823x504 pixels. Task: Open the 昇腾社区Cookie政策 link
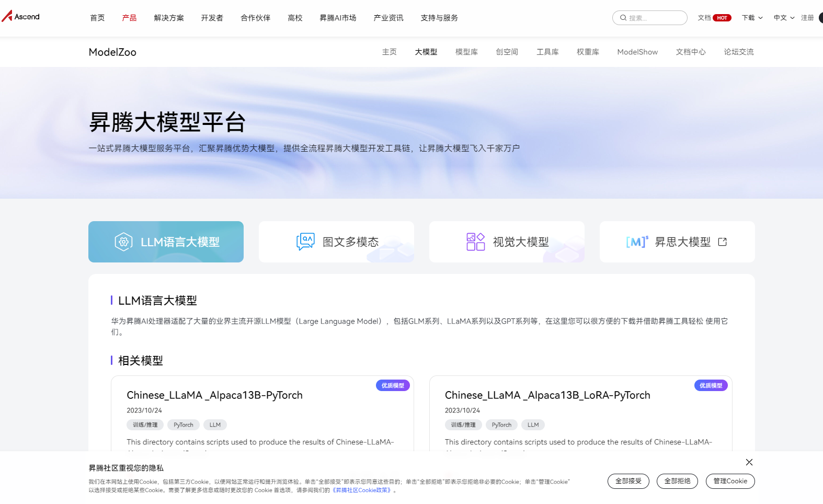(363, 490)
